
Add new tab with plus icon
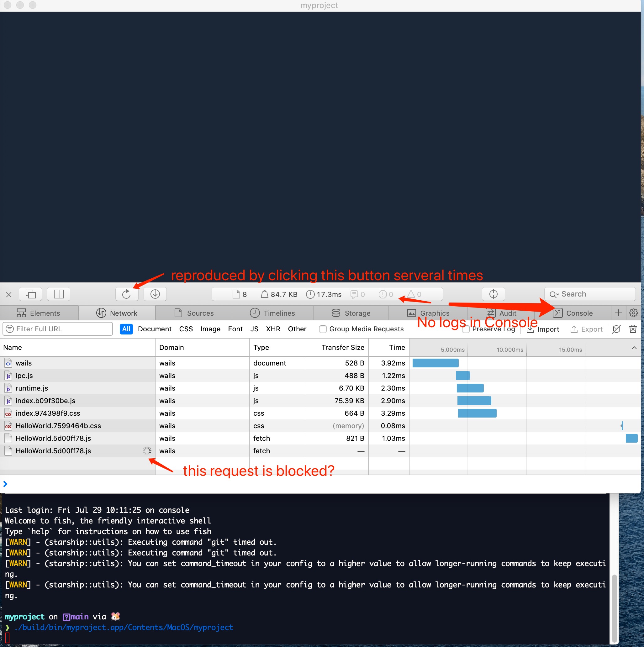point(618,313)
